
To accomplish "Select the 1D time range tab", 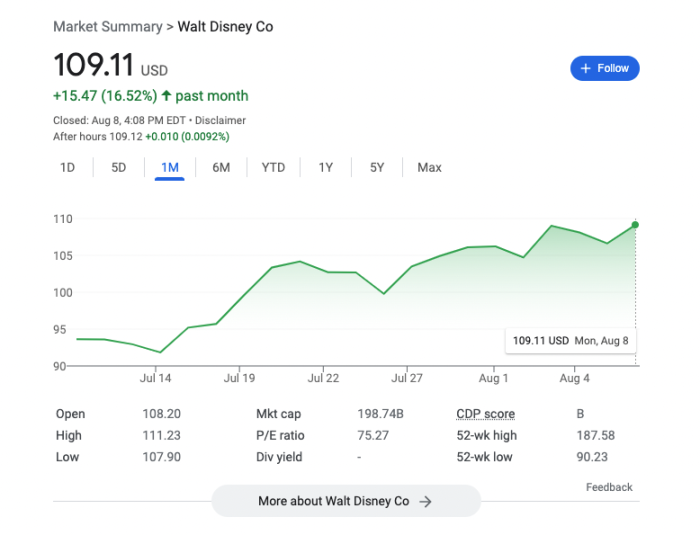I will click(x=68, y=168).
